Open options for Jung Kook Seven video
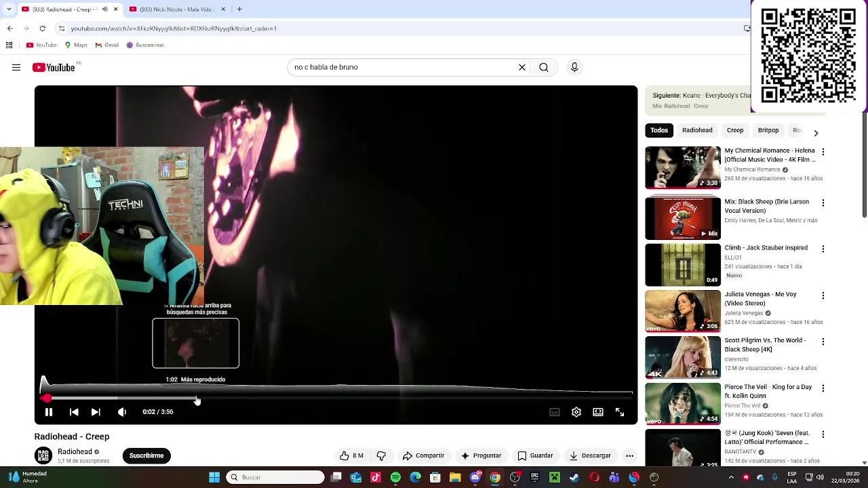Image resolution: width=868 pixels, height=488 pixels. [x=823, y=434]
